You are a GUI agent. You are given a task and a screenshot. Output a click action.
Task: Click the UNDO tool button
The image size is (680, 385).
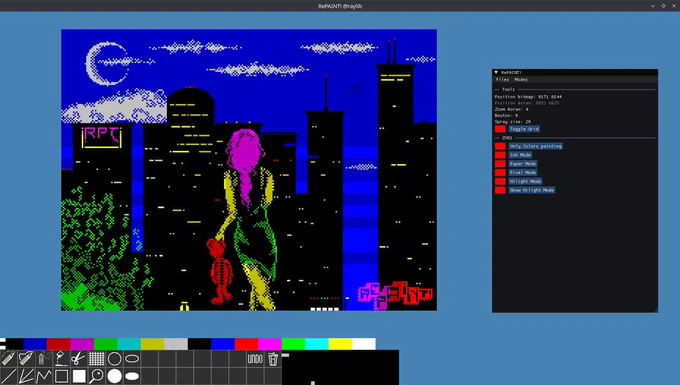pyautogui.click(x=255, y=359)
